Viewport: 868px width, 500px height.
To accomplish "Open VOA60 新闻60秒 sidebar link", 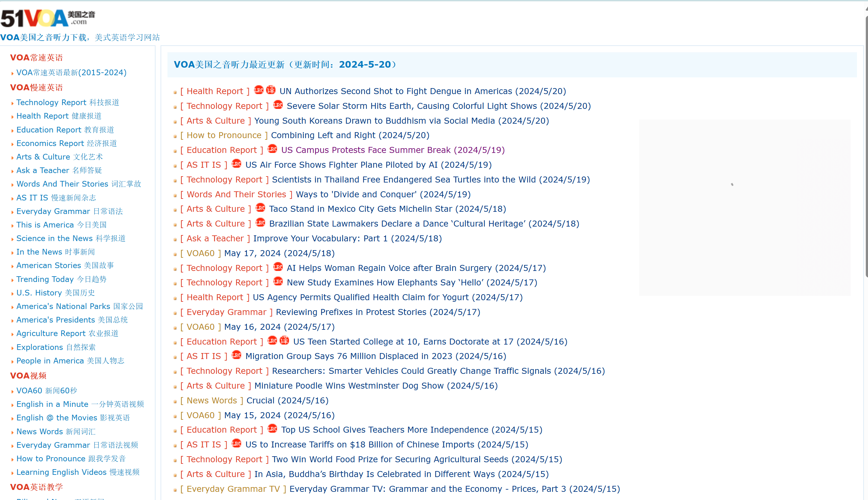I will pyautogui.click(x=47, y=391).
